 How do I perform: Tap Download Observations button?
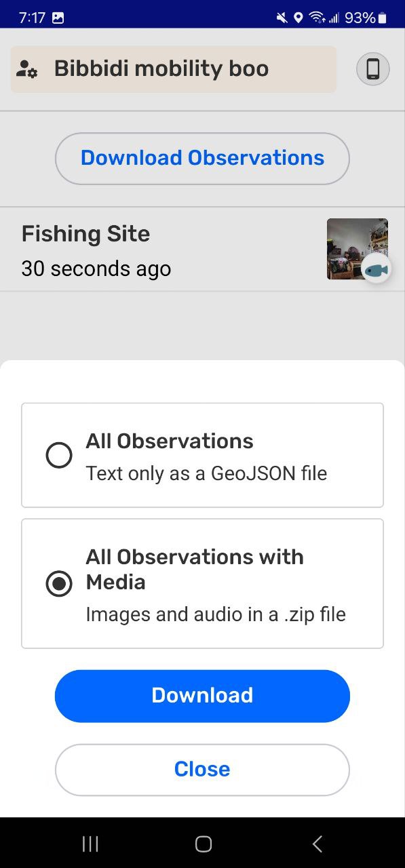[x=202, y=158]
